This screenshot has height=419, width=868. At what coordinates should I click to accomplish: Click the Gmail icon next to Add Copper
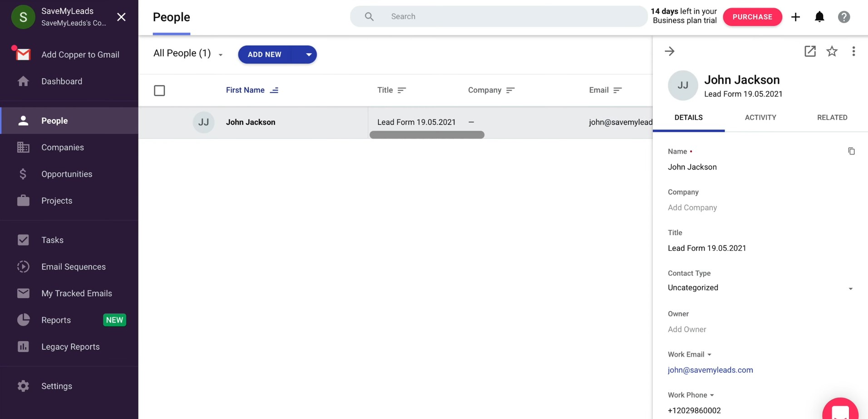23,54
